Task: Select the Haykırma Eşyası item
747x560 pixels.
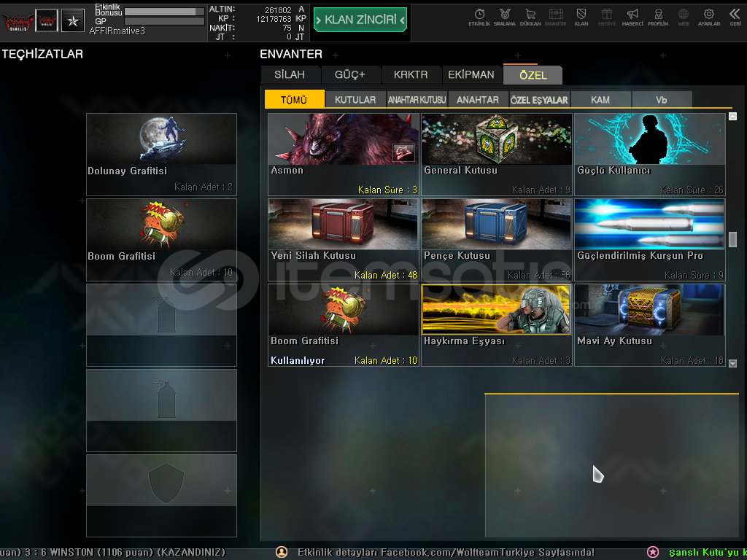Action: click(x=496, y=325)
